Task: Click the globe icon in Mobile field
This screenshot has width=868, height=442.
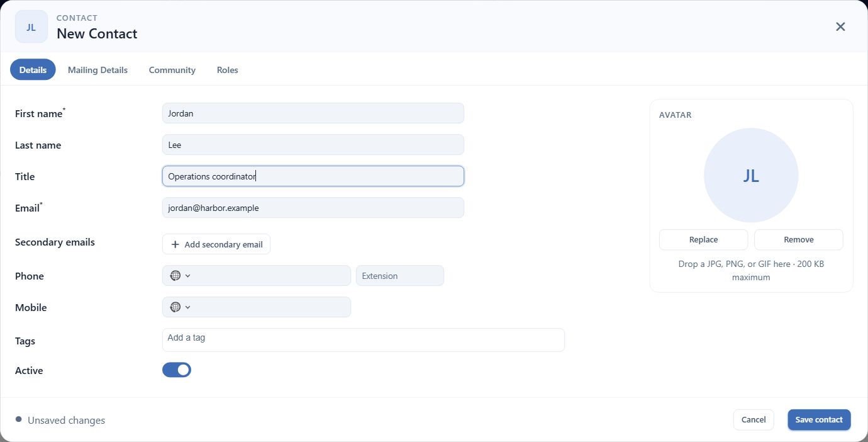Action: click(175, 307)
